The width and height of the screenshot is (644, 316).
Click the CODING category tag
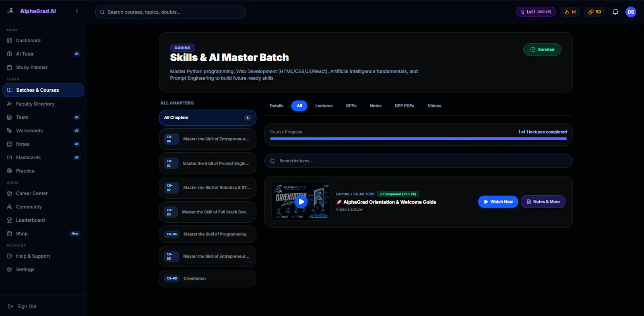pos(182,48)
